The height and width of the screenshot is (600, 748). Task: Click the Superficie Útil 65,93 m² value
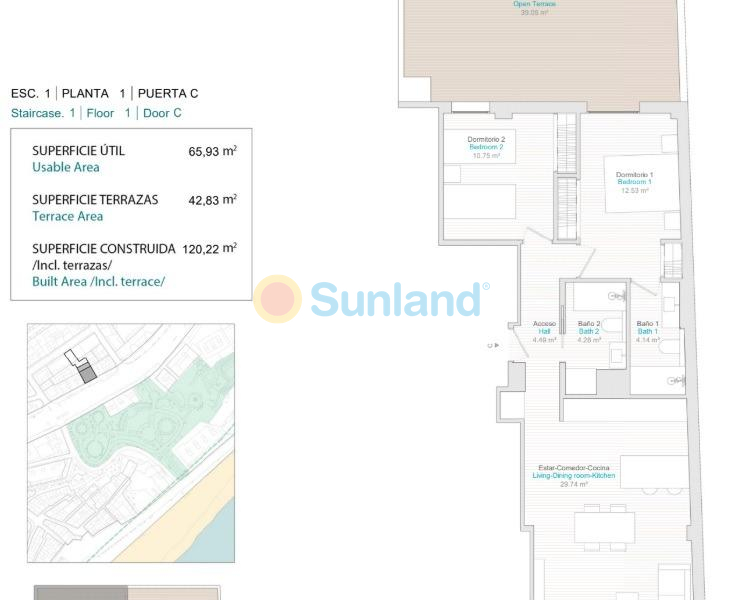point(212,152)
